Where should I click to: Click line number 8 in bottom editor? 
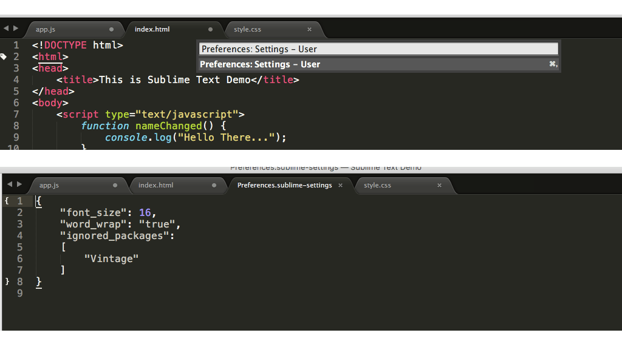pyautogui.click(x=20, y=281)
